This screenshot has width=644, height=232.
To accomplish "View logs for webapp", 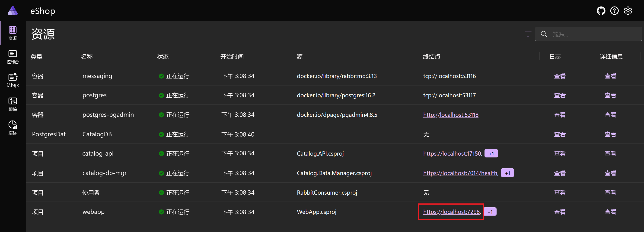I will point(560,212).
